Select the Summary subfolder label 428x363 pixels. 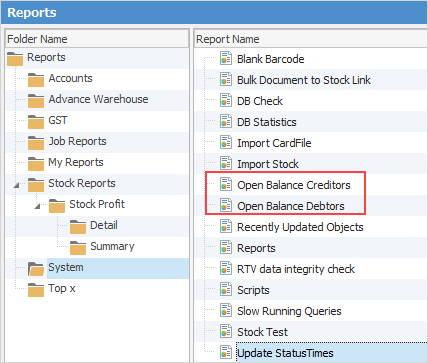112,246
